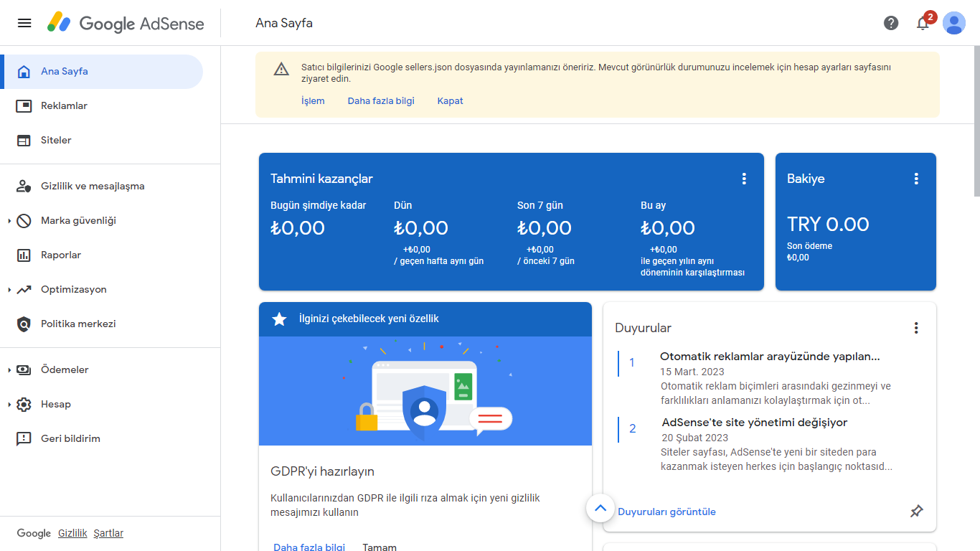Open the help question mark icon

[891, 23]
